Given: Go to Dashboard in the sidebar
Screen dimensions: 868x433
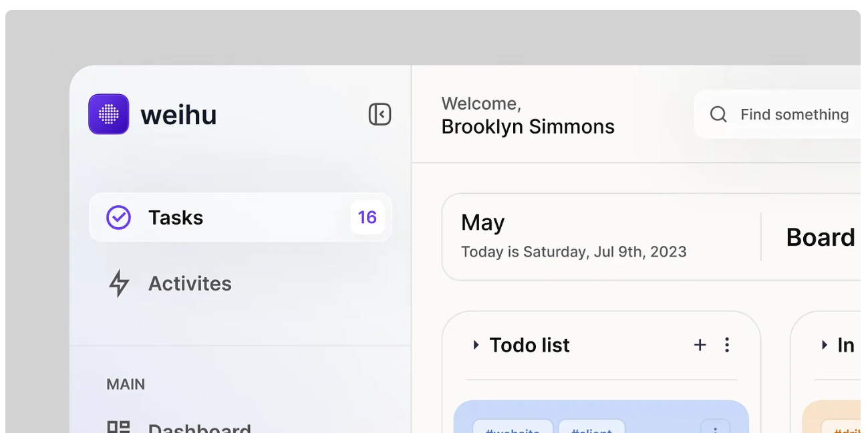Looking at the screenshot, I should (x=199, y=428).
